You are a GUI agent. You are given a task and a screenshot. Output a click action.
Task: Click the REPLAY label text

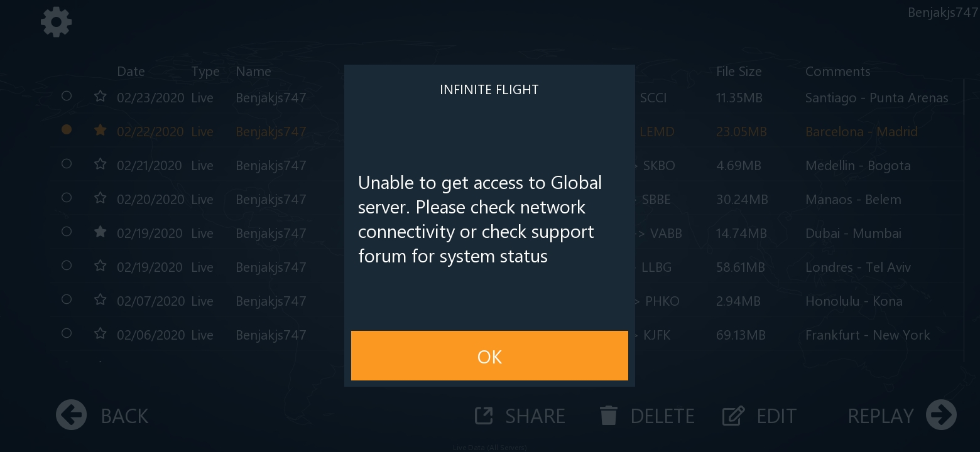coord(881,416)
